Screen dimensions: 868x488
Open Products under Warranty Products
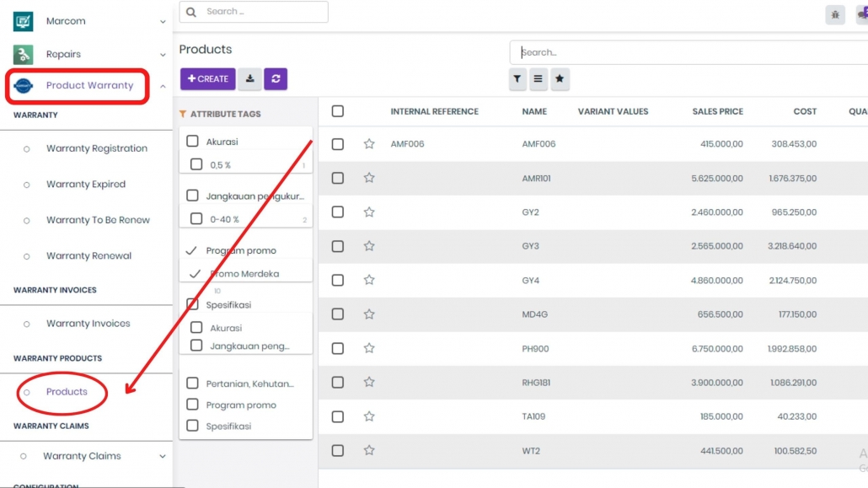click(67, 392)
